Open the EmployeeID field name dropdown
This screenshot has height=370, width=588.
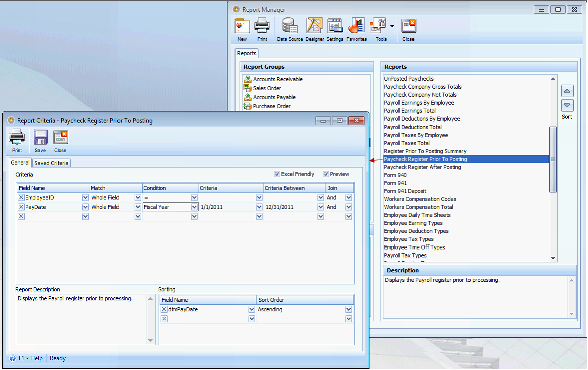click(x=85, y=198)
